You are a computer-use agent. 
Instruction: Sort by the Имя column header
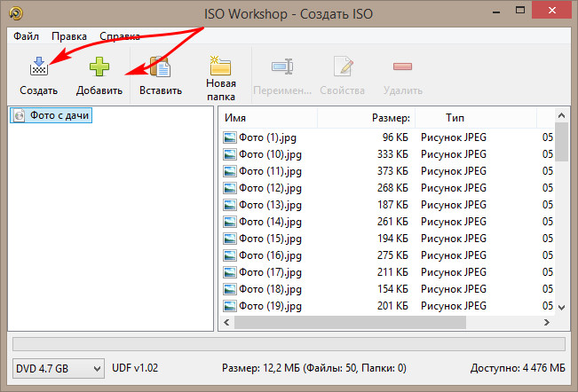(269, 118)
